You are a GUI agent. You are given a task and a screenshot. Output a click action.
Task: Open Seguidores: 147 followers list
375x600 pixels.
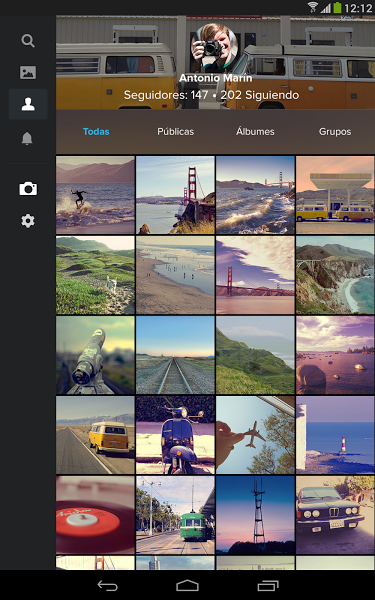click(166, 95)
